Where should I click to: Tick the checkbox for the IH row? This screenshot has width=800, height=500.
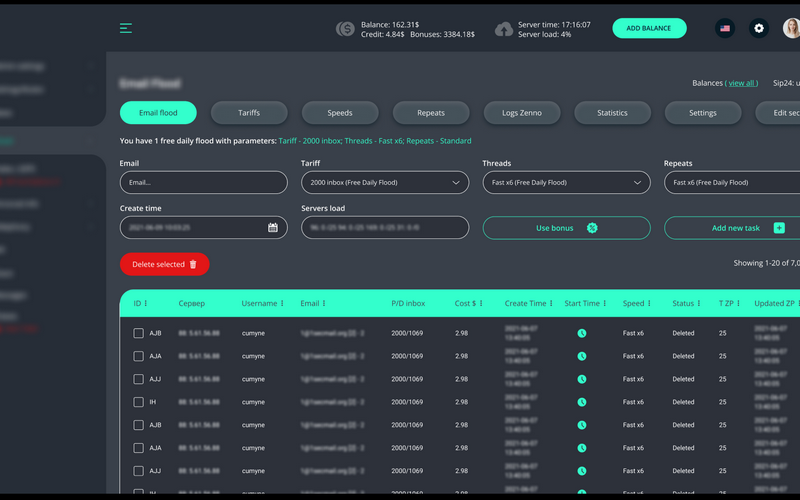(x=138, y=402)
